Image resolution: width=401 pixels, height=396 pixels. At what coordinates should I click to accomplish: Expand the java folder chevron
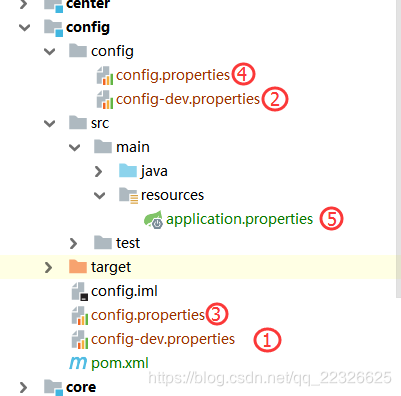(99, 171)
